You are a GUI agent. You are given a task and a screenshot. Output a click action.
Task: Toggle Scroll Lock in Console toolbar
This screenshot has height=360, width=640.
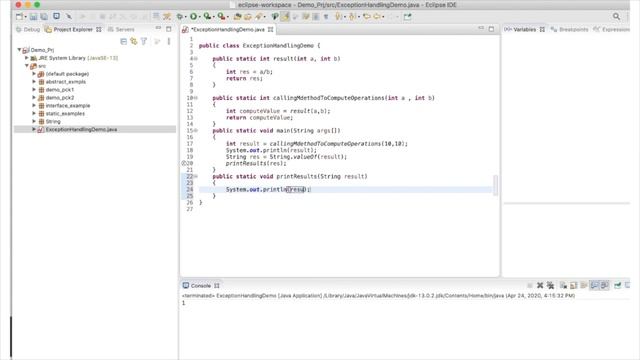click(573, 285)
